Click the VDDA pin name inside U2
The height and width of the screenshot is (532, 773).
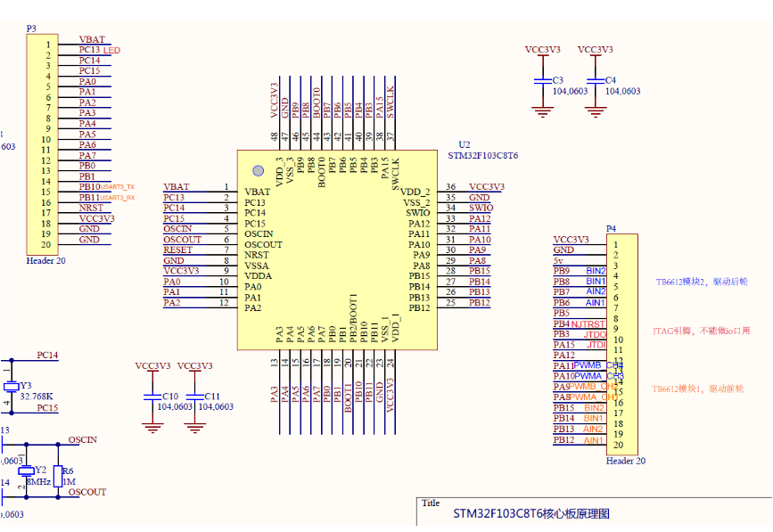[x=259, y=276]
